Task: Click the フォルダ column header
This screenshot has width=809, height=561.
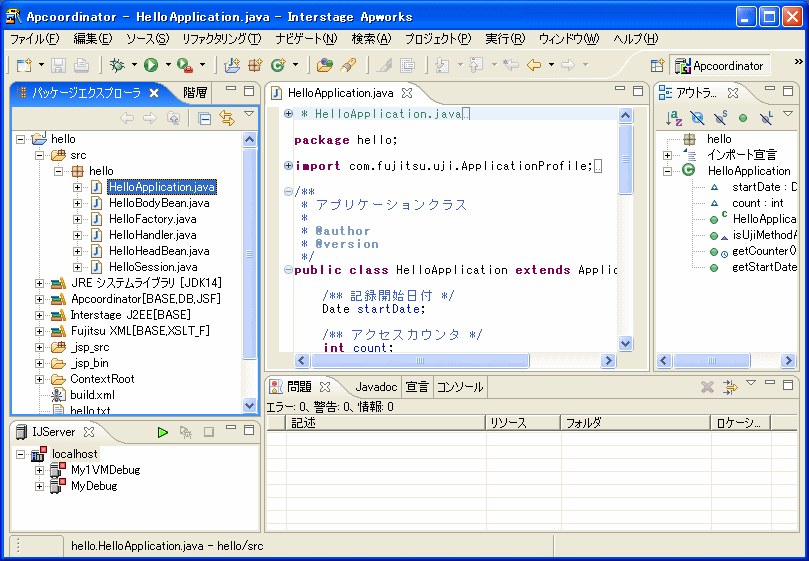Action: pyautogui.click(x=636, y=423)
